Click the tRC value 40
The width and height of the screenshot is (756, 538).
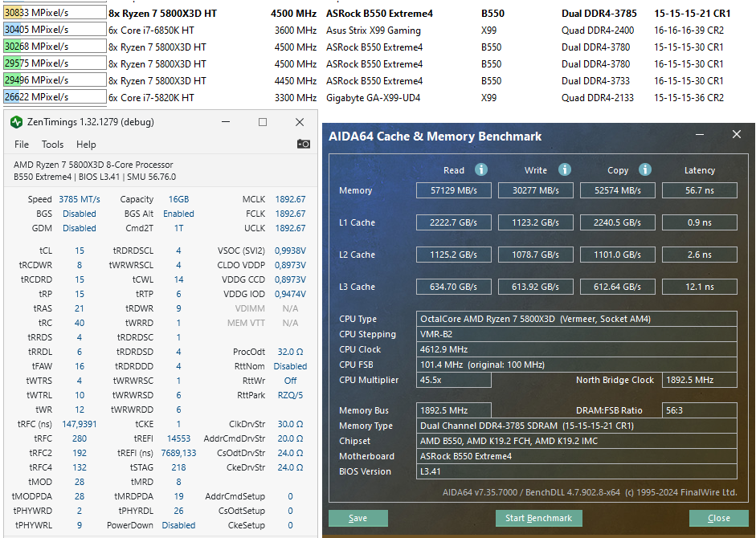[80, 323]
